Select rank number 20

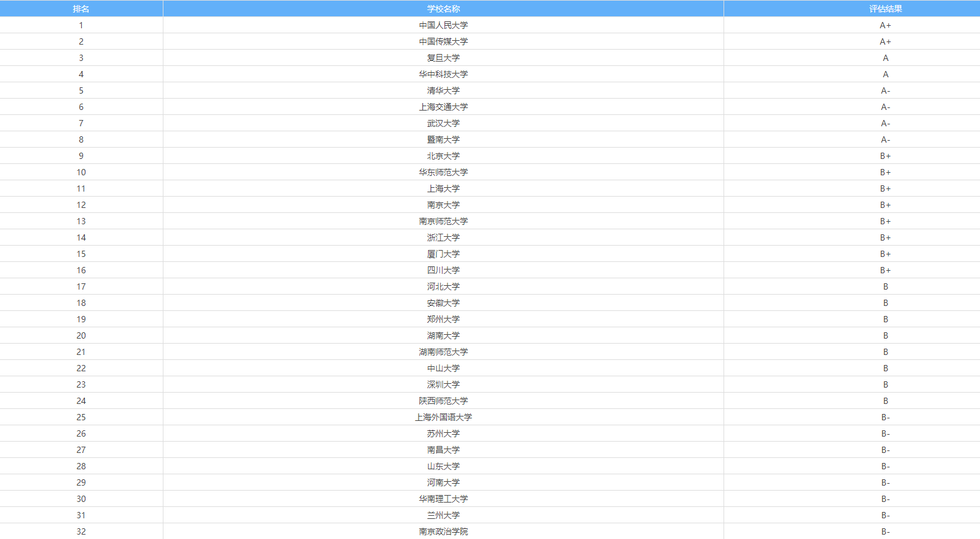81,335
